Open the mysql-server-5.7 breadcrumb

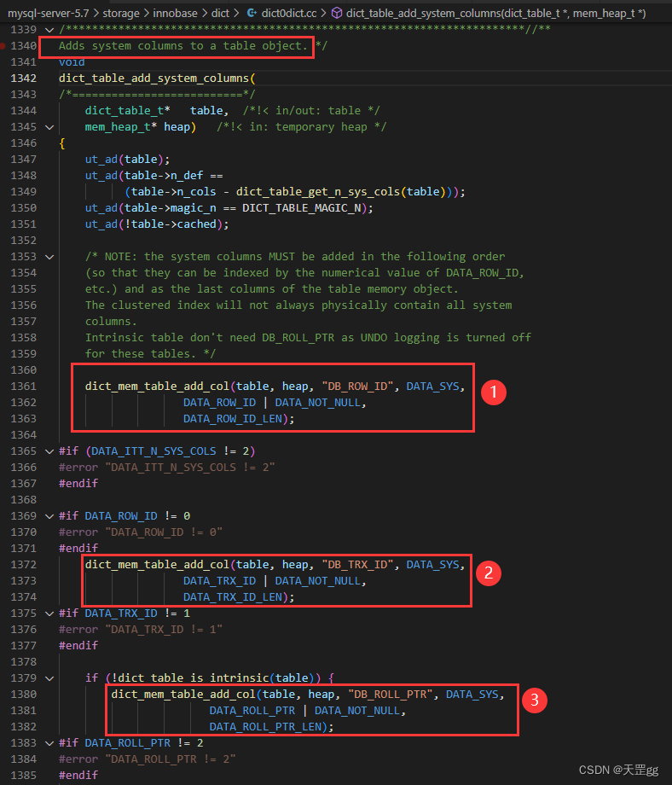click(48, 13)
